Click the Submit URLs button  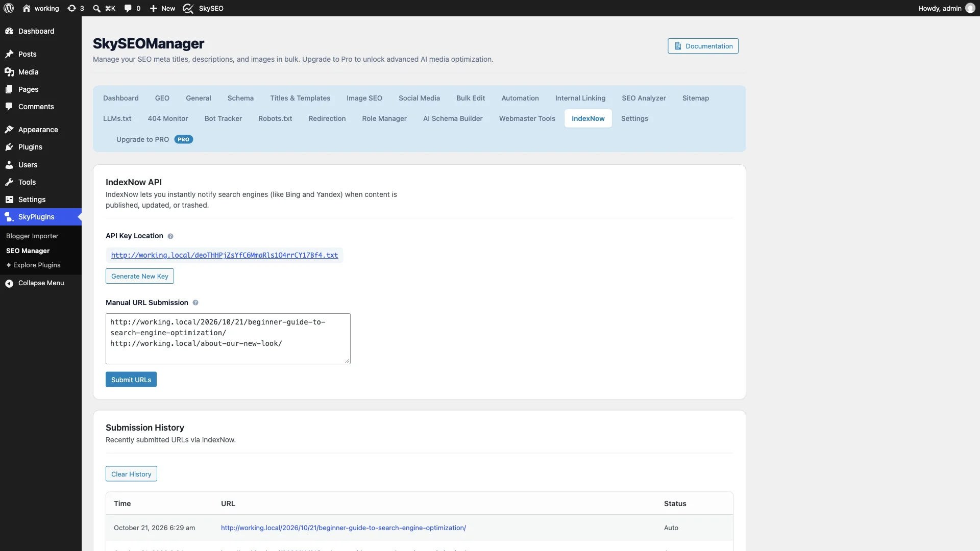tap(131, 380)
